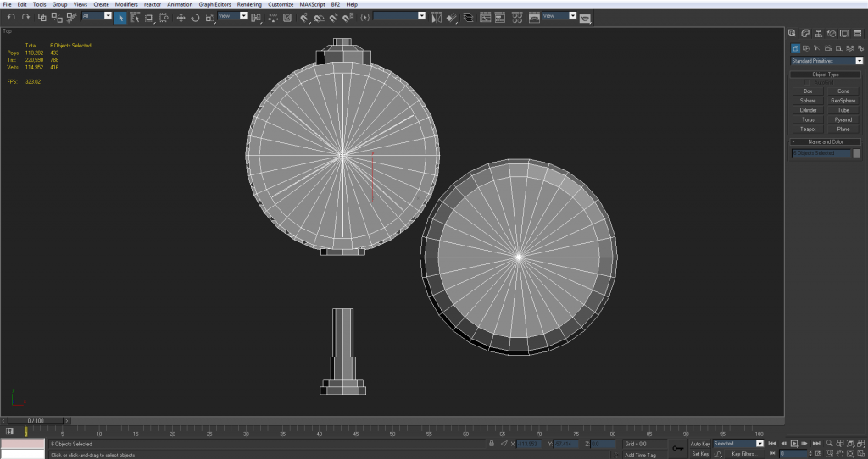This screenshot has width=868, height=459.
Task: Click the Selection Lock padlock icon
Action: pos(492,444)
